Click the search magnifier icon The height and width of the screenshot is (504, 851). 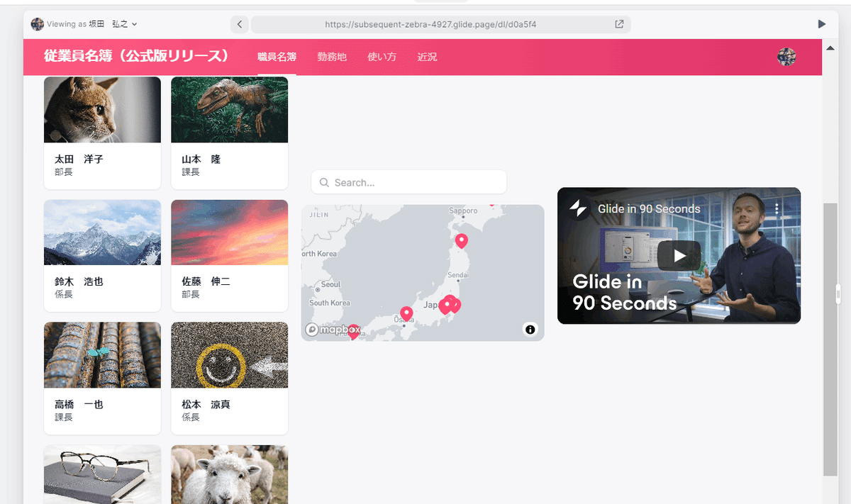tap(324, 183)
